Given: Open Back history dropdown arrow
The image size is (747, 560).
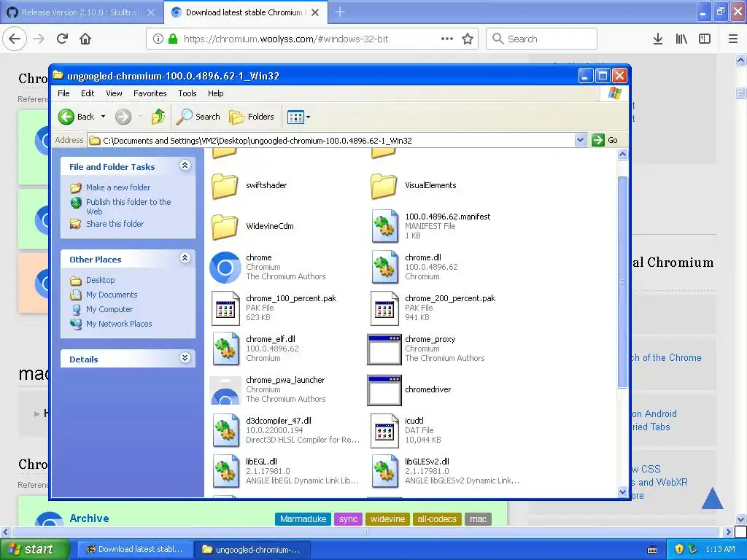Looking at the screenshot, I should click(103, 117).
